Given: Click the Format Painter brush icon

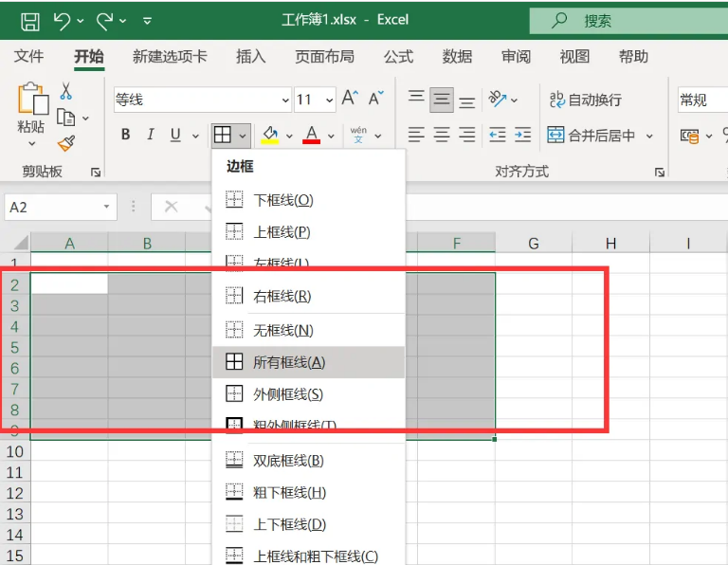Looking at the screenshot, I should (65, 143).
